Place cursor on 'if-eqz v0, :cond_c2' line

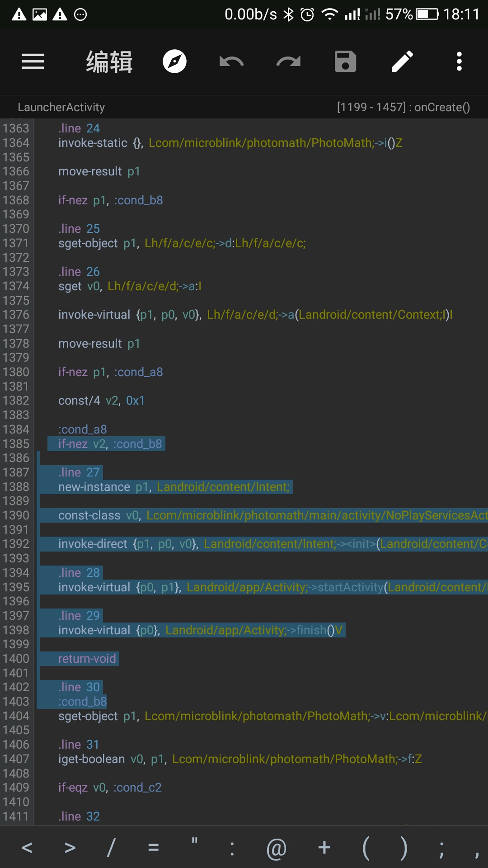click(x=110, y=788)
